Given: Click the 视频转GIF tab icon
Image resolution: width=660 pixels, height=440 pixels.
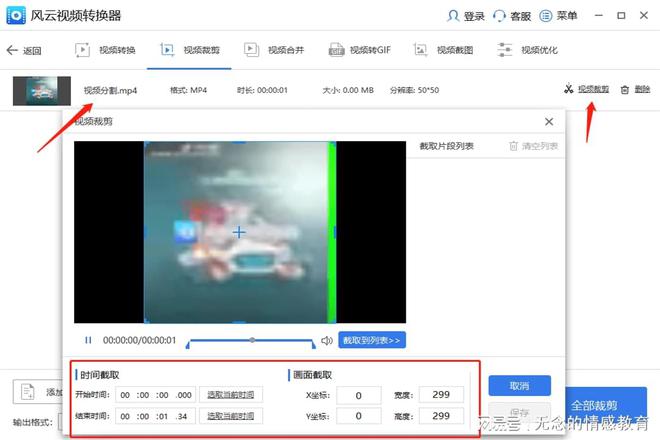Looking at the screenshot, I should (336, 50).
